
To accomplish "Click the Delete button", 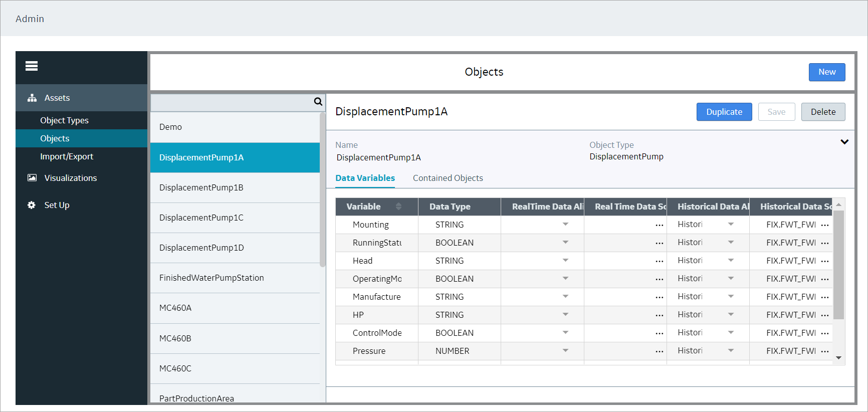I will [x=823, y=112].
